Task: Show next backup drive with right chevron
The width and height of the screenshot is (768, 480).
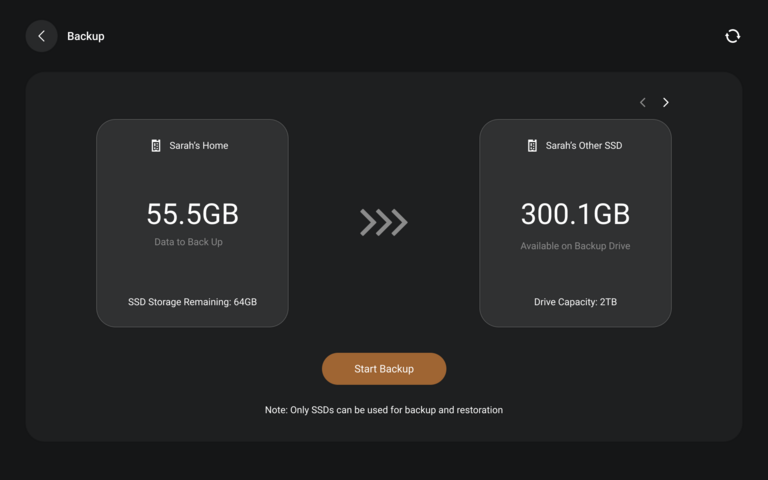Action: tap(665, 102)
